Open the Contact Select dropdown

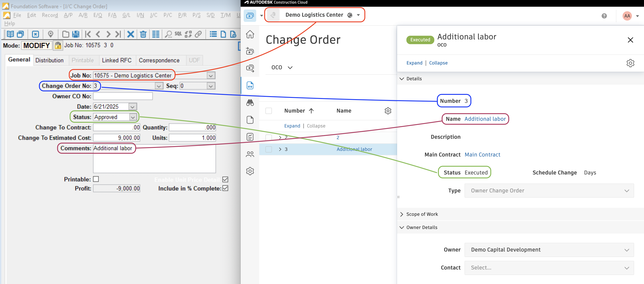coord(549,268)
